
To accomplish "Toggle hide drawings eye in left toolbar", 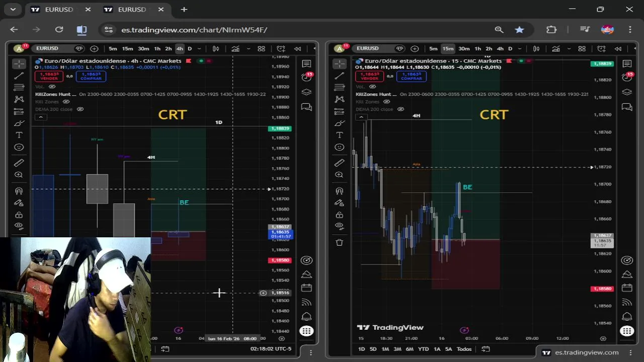I will tap(19, 226).
